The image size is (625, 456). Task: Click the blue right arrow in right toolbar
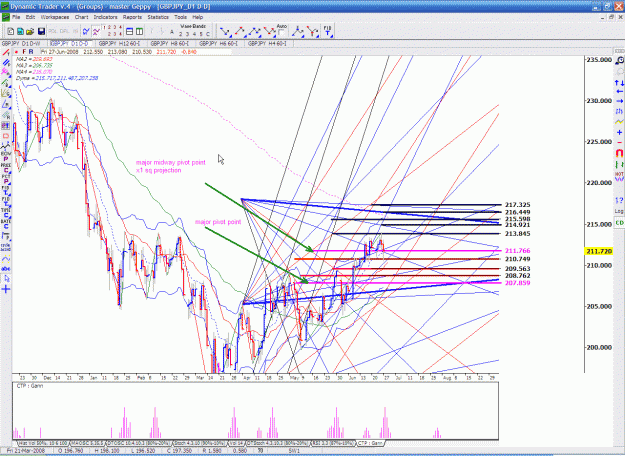click(619, 101)
